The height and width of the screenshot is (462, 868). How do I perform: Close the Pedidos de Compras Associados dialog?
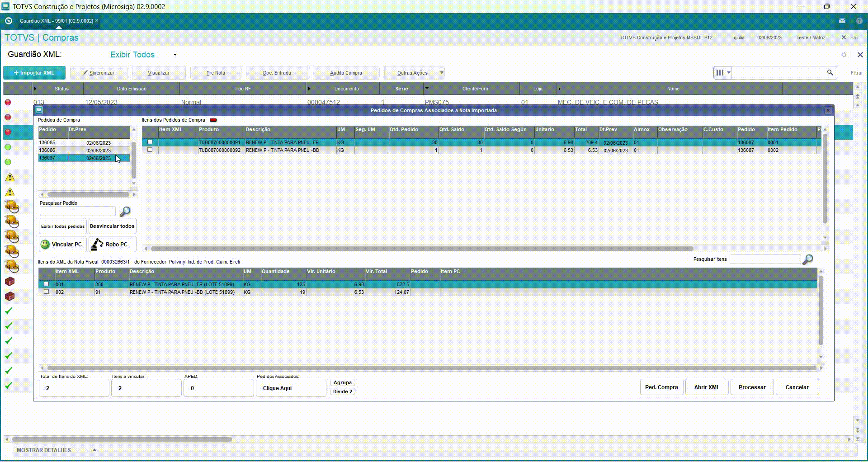point(828,110)
